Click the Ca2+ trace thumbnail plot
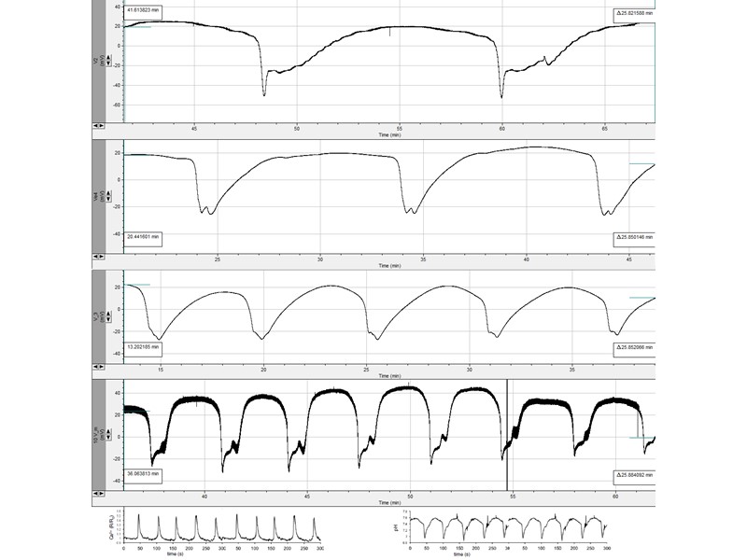The image size is (747, 560). (215, 532)
